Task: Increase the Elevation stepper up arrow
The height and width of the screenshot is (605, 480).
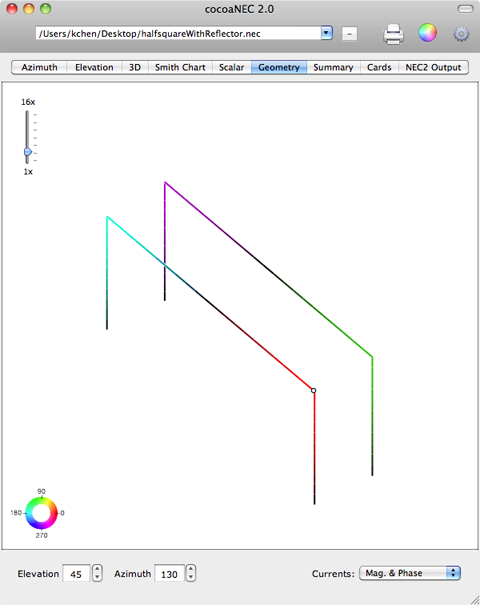Action: [x=97, y=569]
